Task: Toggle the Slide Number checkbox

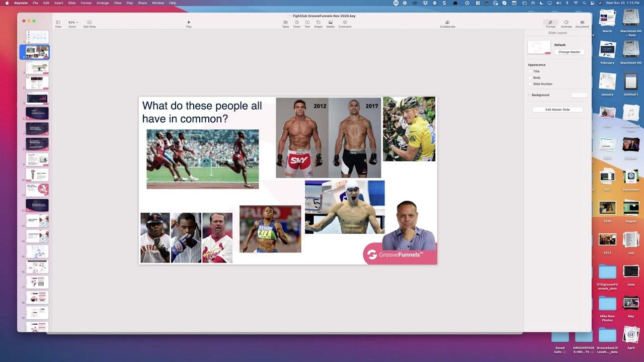Action: (x=530, y=84)
